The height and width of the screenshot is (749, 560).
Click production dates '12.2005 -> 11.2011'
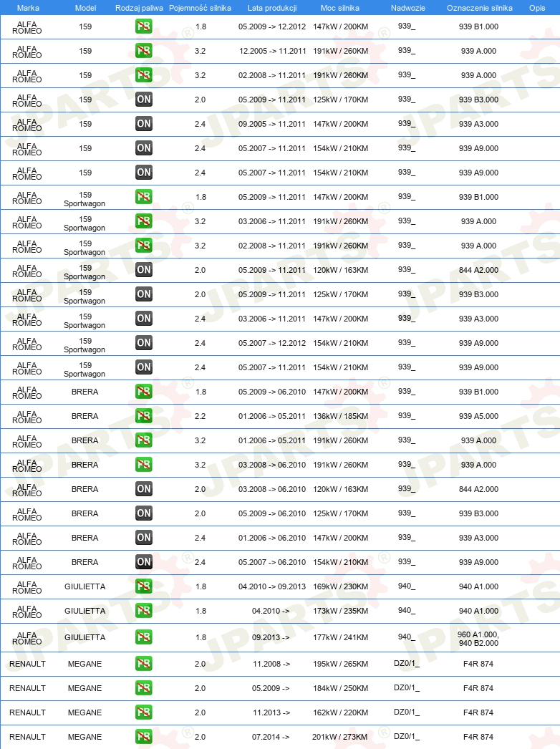click(272, 51)
